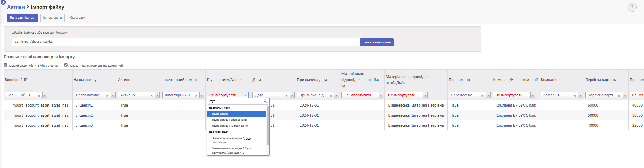
Task: Click the app menu arrow icon before Активи
Action: (3, 2)
